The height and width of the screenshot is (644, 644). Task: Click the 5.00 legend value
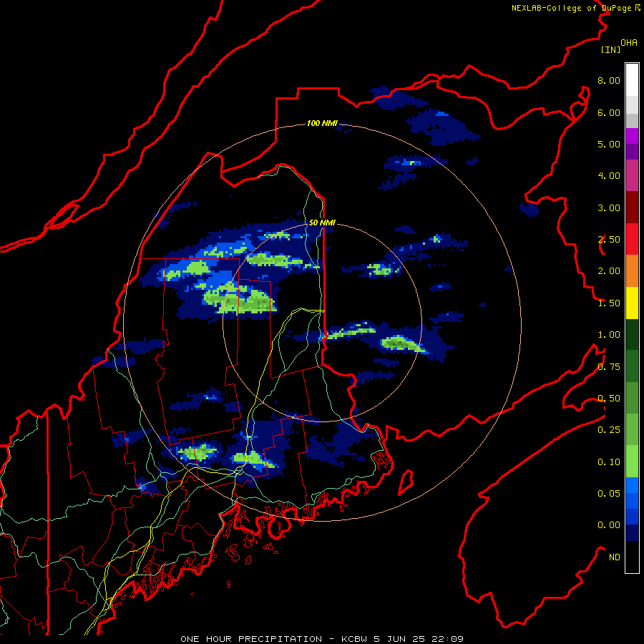coord(609,144)
